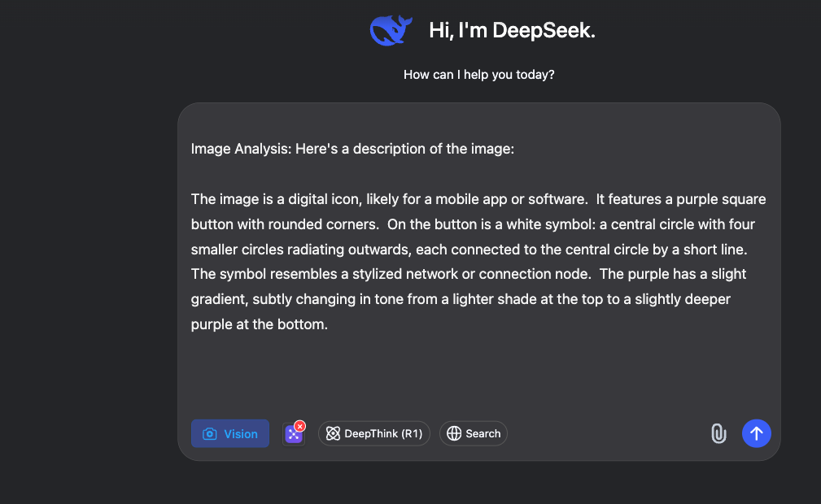Toggle the Search web option
Viewport: 821px width, 504px height.
point(474,433)
